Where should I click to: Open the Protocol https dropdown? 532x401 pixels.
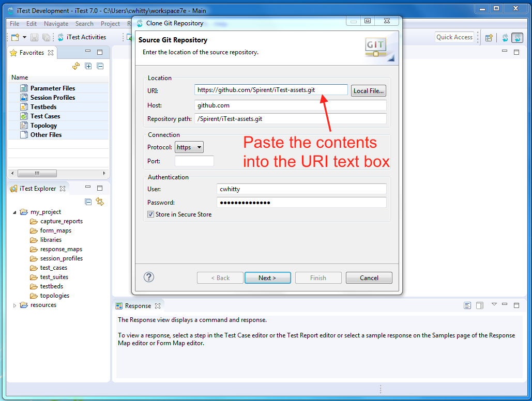(189, 147)
